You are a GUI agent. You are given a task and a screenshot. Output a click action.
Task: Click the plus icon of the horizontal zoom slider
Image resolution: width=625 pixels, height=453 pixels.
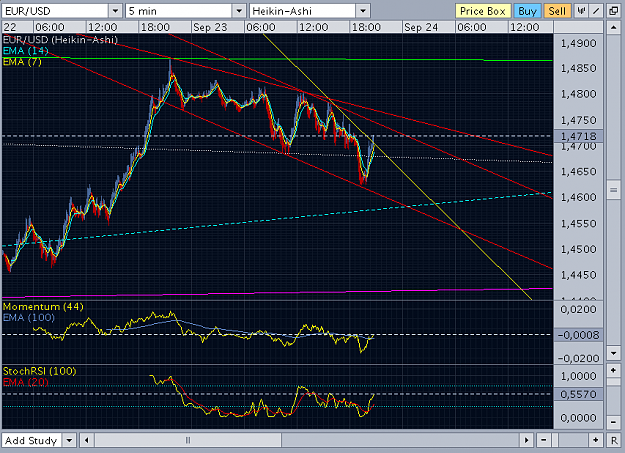point(596,440)
